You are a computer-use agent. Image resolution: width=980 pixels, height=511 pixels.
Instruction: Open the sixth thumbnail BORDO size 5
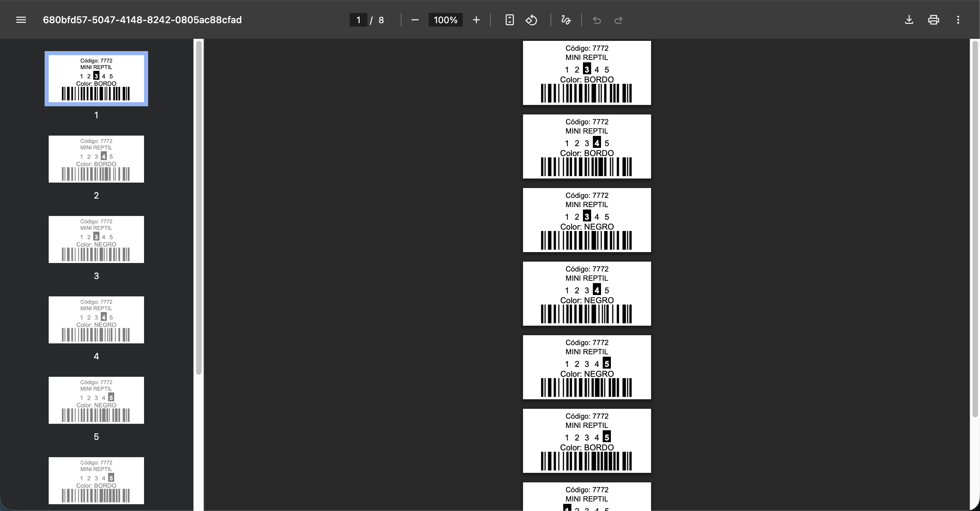96,481
